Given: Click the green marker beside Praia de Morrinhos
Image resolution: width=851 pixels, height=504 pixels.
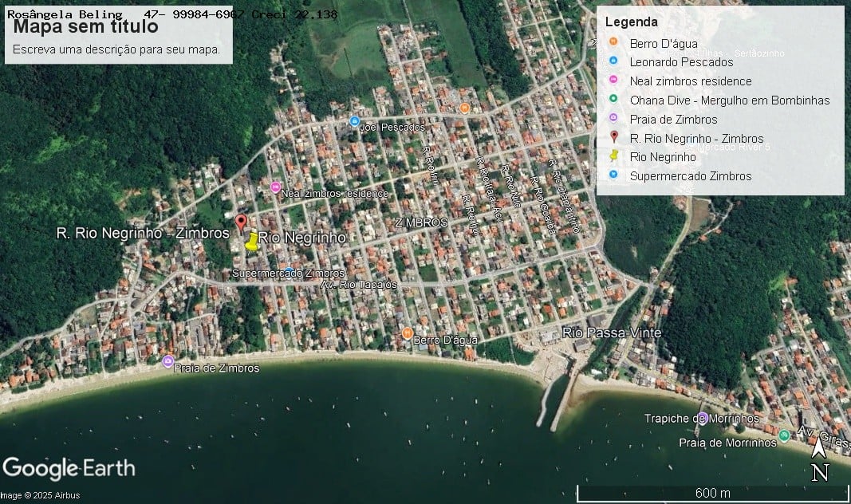Looking at the screenshot, I should pos(784,435).
